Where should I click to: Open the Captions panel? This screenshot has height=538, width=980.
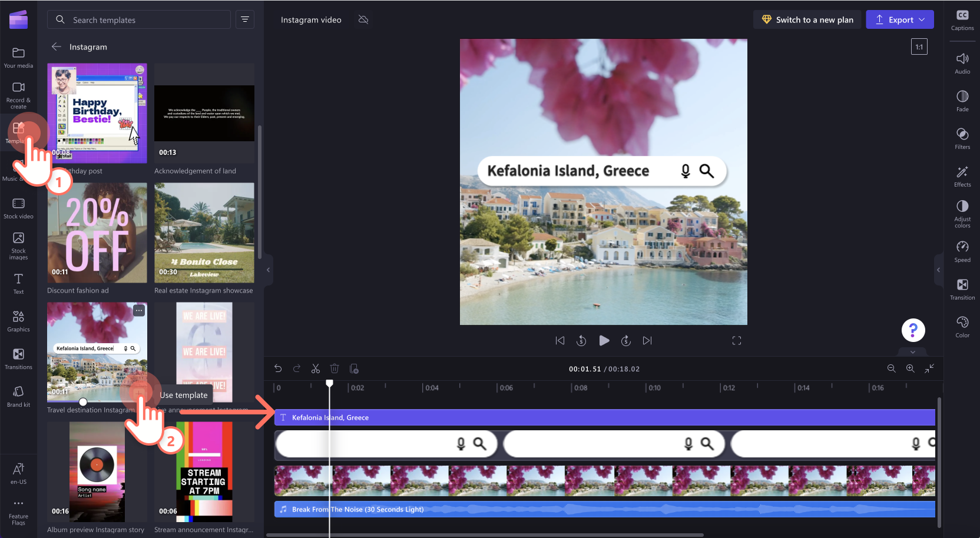click(962, 20)
